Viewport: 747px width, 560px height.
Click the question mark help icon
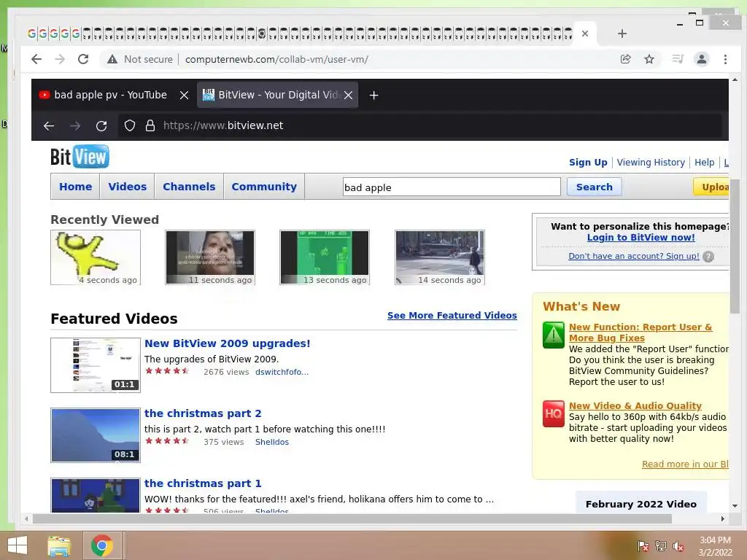tap(708, 257)
